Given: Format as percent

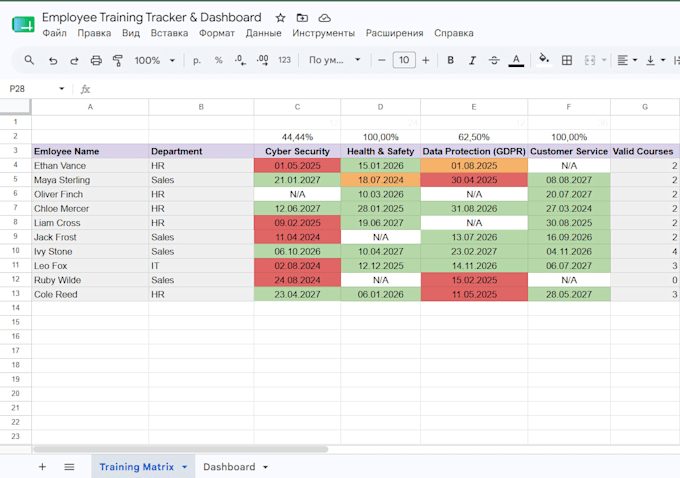Looking at the screenshot, I should 219,60.
